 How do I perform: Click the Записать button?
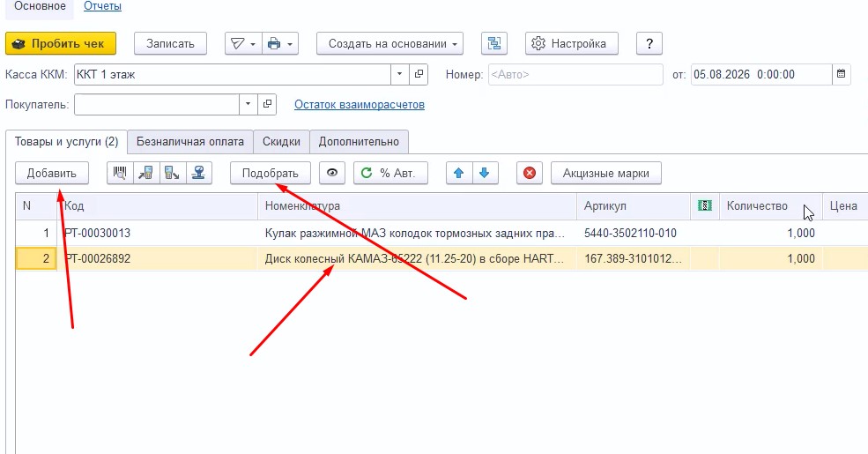click(170, 44)
